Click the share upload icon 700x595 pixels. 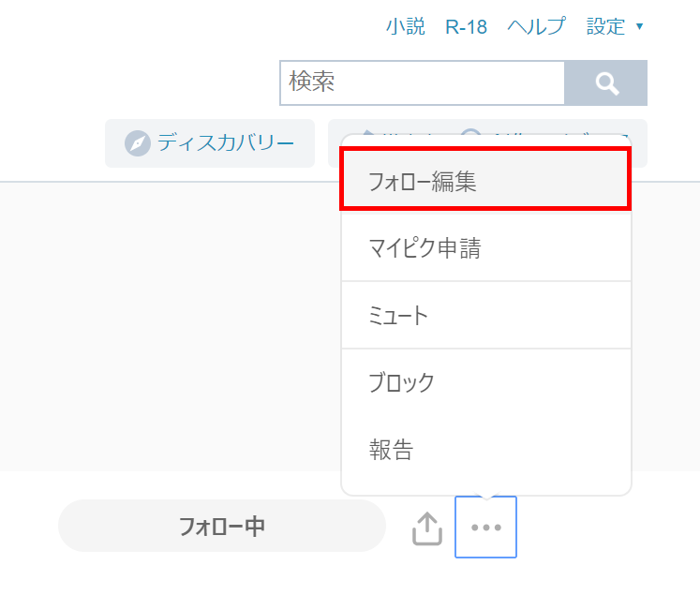[427, 528]
